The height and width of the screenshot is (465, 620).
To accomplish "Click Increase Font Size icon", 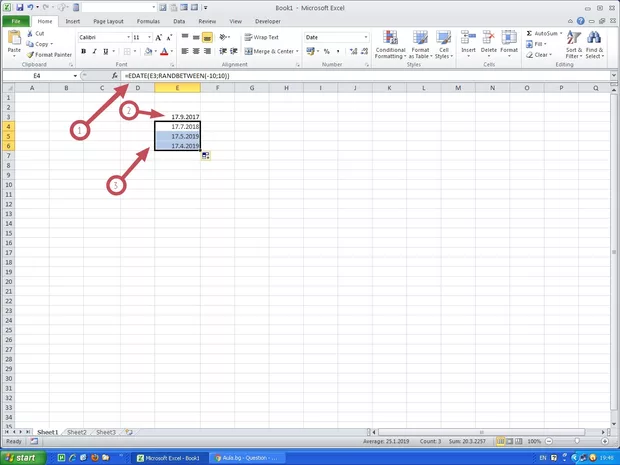I will coord(159,38).
